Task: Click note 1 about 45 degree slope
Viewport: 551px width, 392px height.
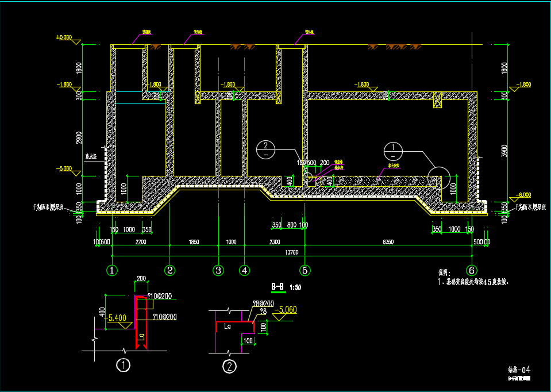Action: click(474, 282)
